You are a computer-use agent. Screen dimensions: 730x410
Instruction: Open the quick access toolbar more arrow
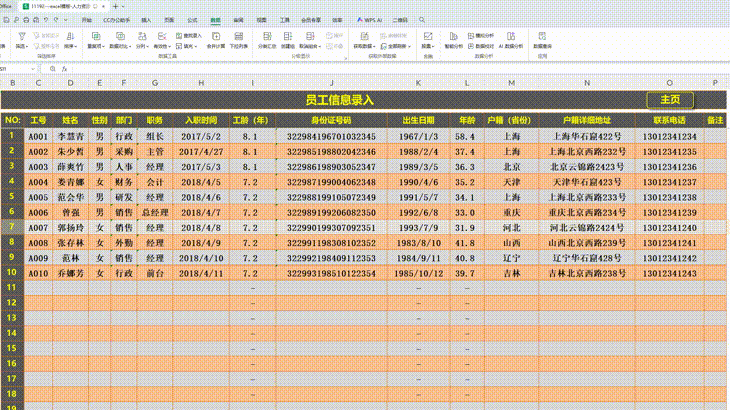[x=66, y=20]
